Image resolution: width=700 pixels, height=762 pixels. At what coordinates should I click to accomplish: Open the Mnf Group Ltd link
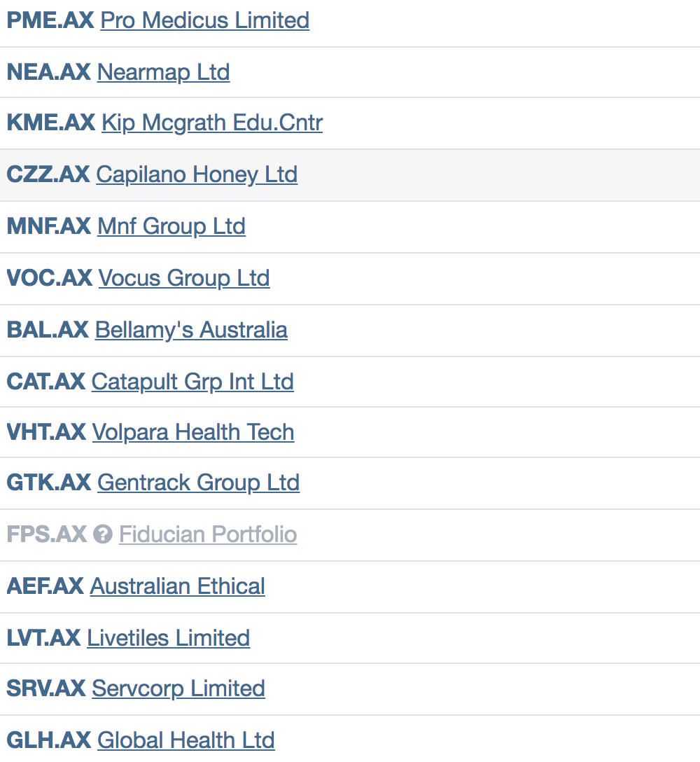pos(171,226)
